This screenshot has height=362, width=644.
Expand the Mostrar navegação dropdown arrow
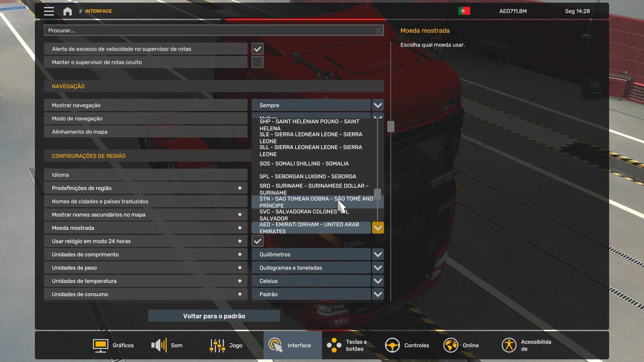(378, 105)
